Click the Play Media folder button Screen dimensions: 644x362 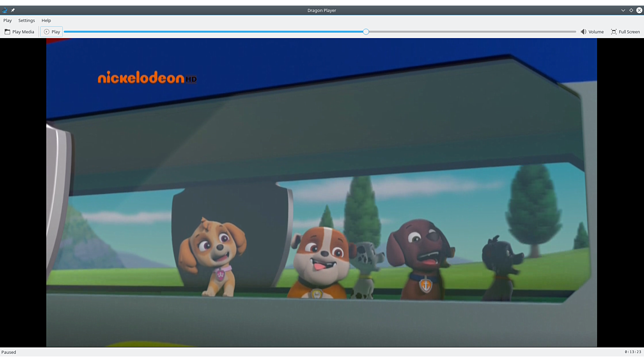pos(19,32)
